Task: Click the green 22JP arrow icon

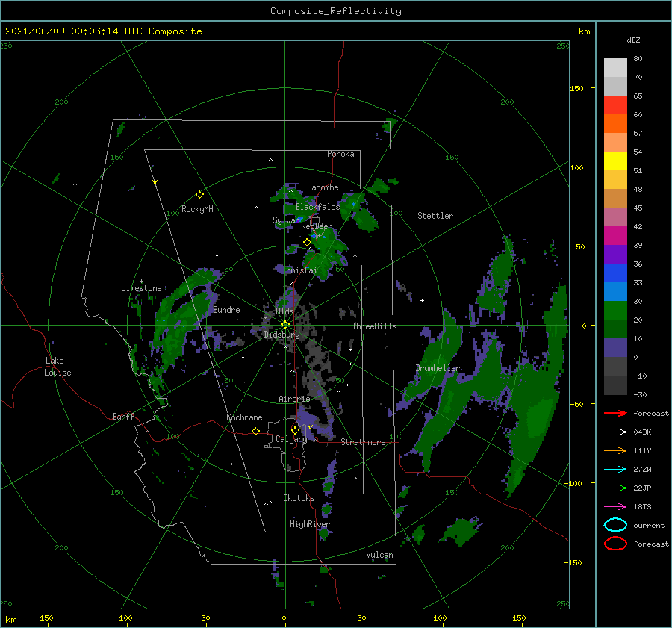Action: pos(615,488)
